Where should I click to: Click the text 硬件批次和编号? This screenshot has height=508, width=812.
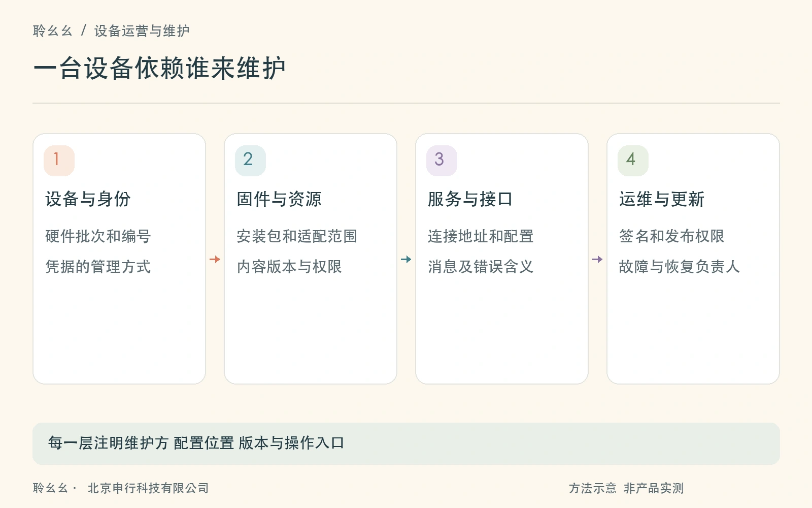(98, 236)
